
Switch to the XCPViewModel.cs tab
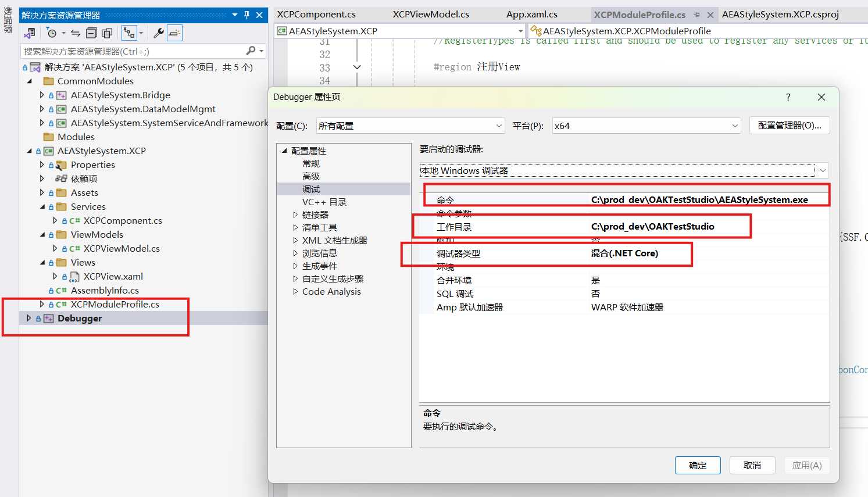(430, 15)
